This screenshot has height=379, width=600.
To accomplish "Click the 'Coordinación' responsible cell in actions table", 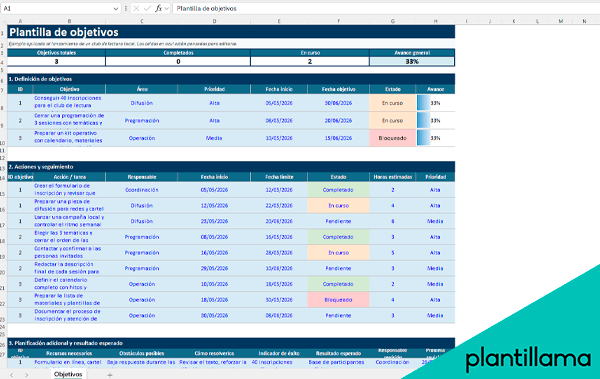I will [142, 190].
